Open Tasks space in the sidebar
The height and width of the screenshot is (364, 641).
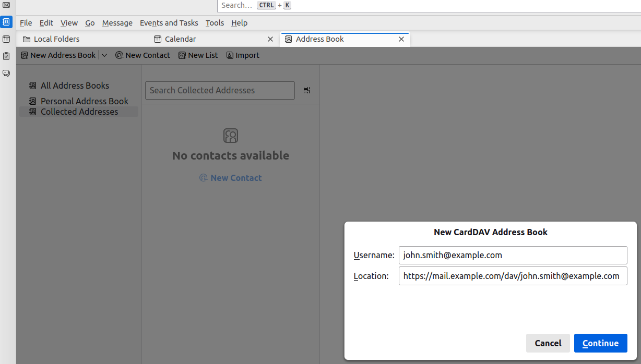click(6, 56)
